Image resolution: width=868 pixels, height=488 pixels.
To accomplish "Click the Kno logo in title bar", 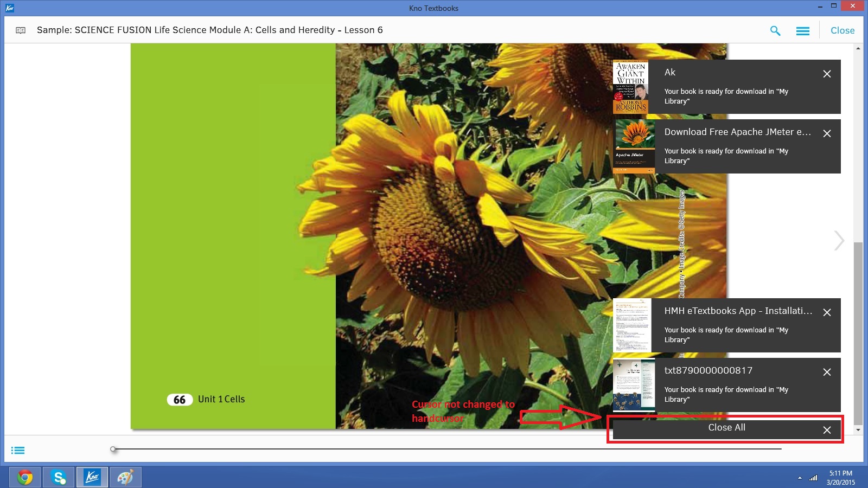I will (10, 8).
